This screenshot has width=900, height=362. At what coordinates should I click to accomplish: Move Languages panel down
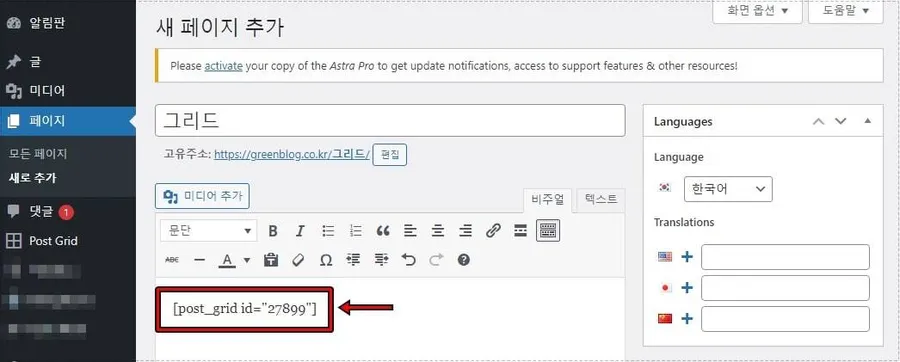coord(840,121)
